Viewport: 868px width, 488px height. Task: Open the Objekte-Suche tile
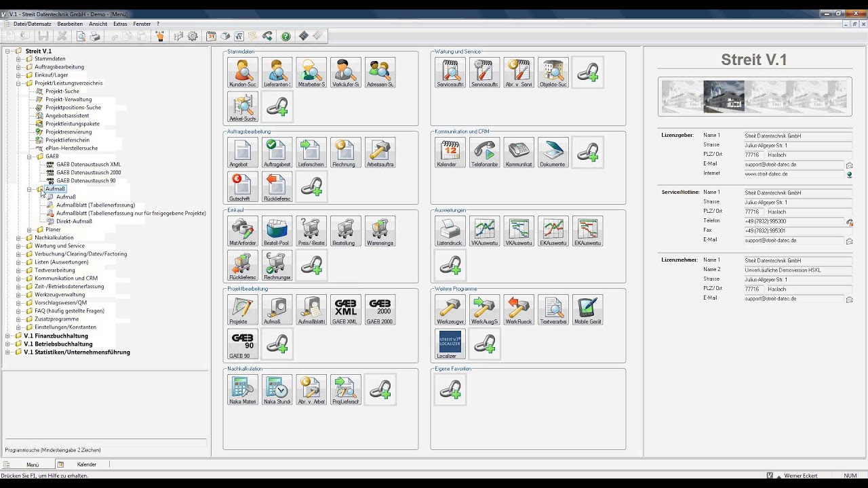click(553, 73)
